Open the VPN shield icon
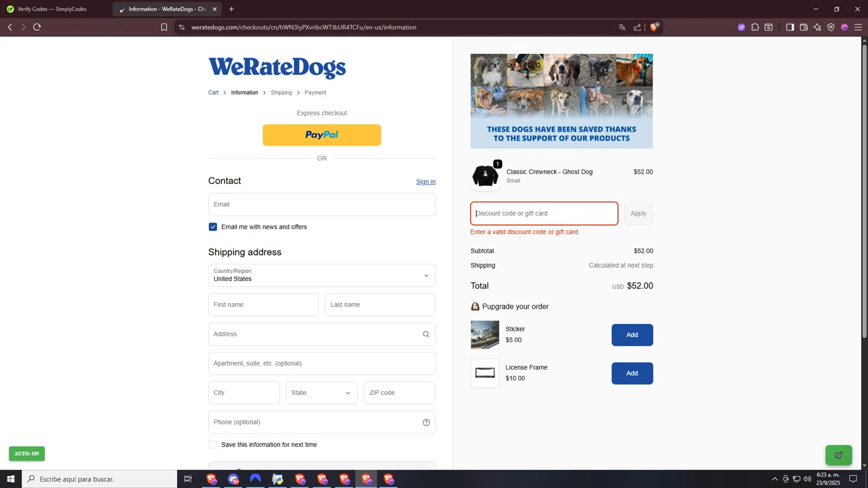The height and width of the screenshot is (488, 868). (x=831, y=27)
